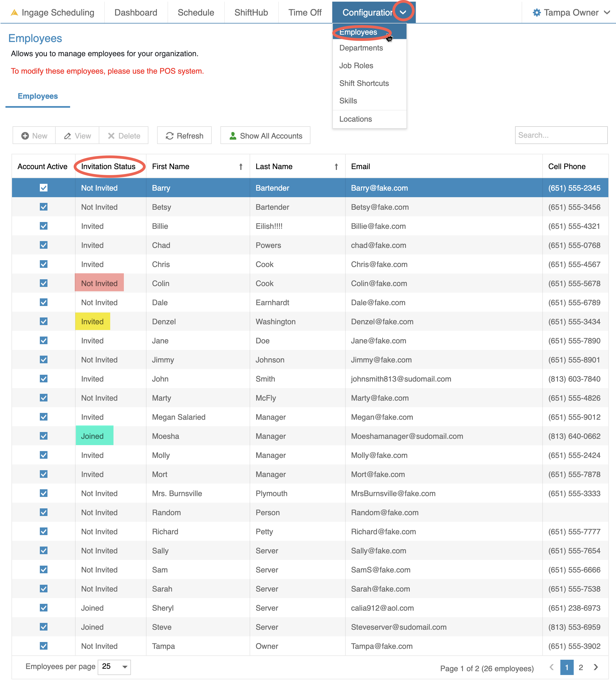Go to next page arrow
The width and height of the screenshot is (616, 684).
(x=596, y=667)
